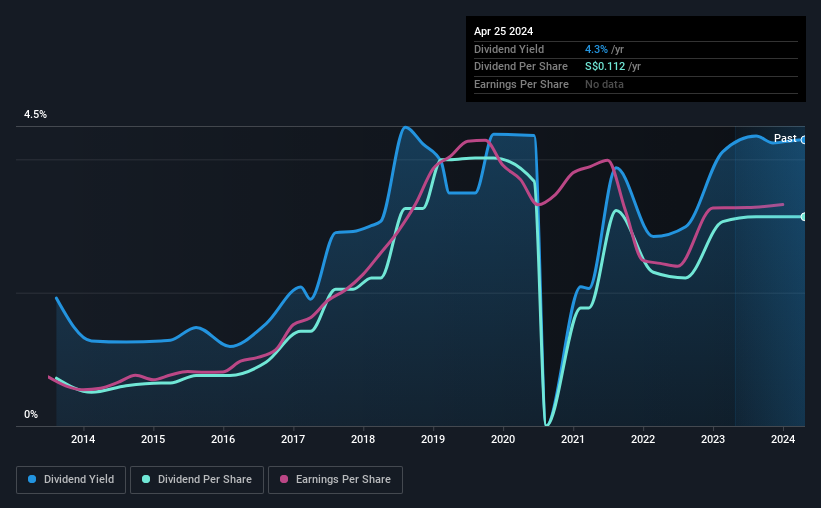The width and height of the screenshot is (821, 508).
Task: Click the blue Dividend Yield legend dot
Action: point(32,479)
